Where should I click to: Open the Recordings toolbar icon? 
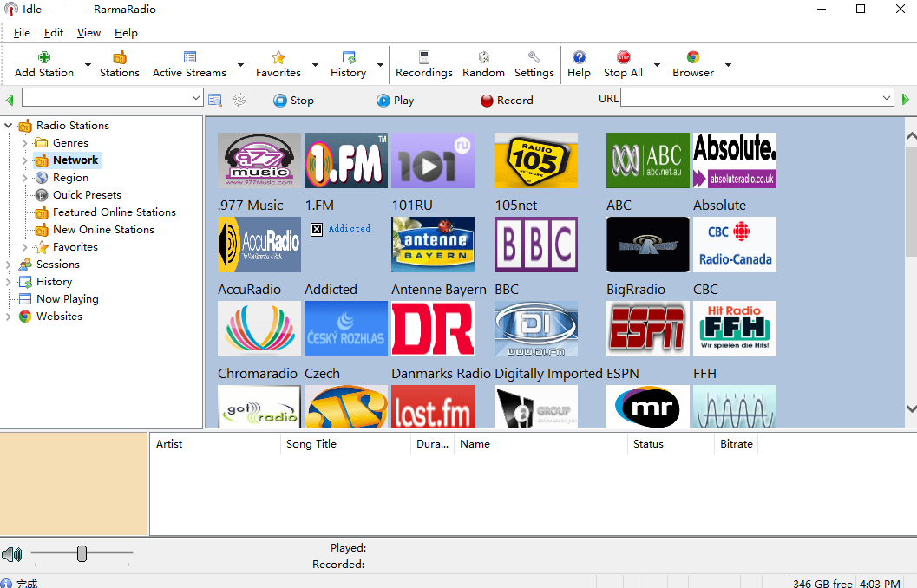pos(423,57)
